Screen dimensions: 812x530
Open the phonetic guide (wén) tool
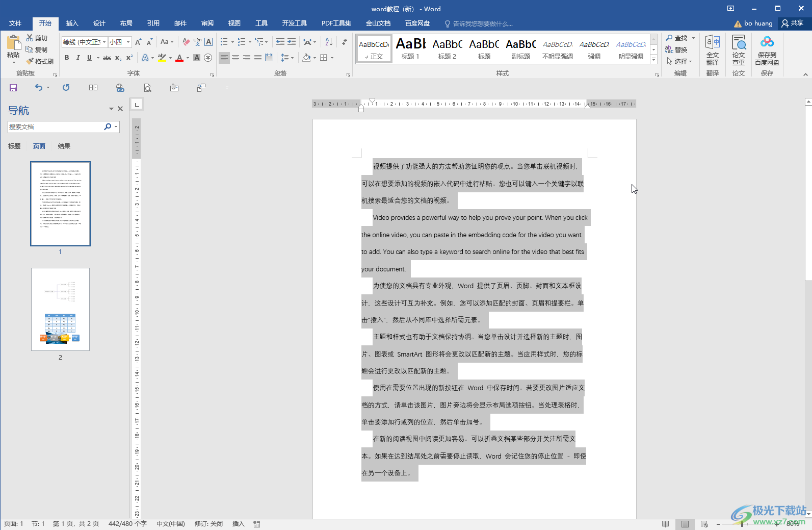(x=197, y=42)
